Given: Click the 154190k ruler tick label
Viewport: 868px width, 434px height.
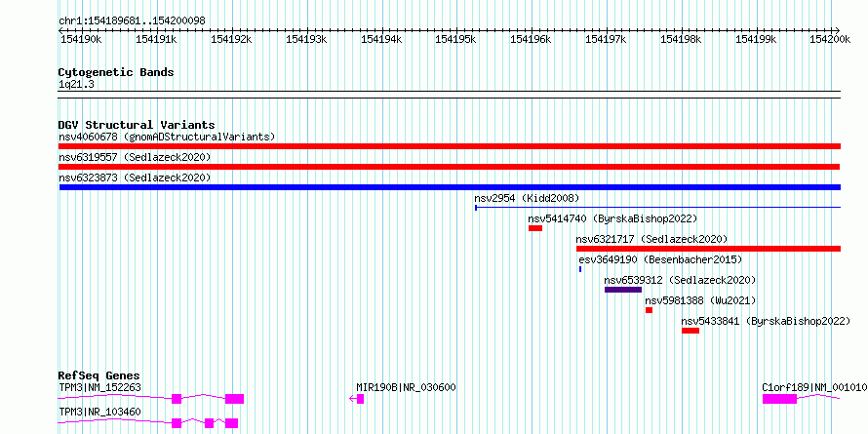Looking at the screenshot, I should pos(81,39).
